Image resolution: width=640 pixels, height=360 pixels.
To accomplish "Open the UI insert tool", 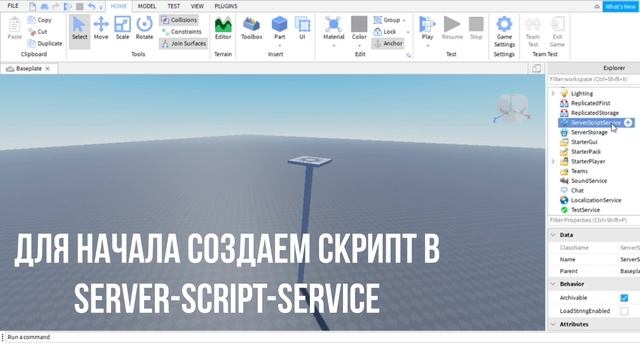I will (302, 28).
